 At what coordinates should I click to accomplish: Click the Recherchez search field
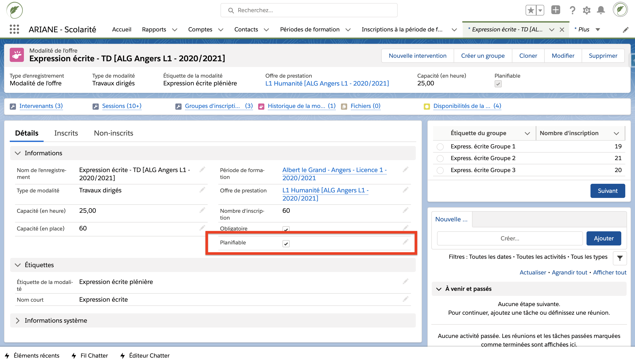pos(309,10)
